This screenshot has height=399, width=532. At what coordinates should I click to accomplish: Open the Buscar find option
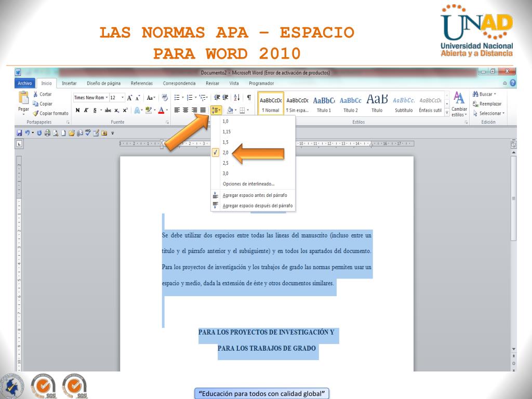484,95
